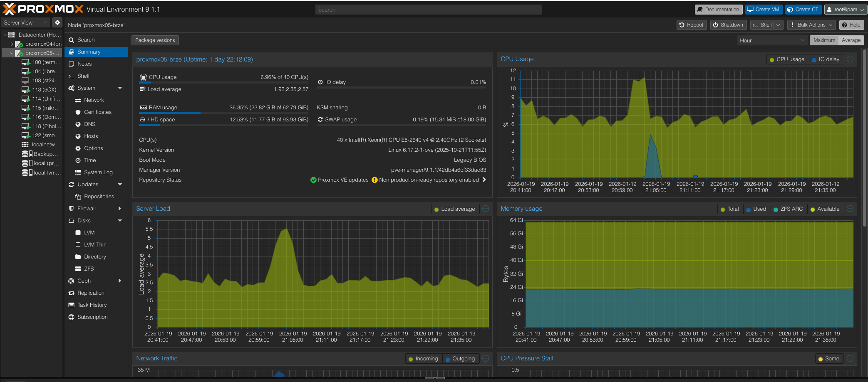Toggle CPU usage series in CPU chart legend
868x382 pixels.
click(x=787, y=59)
